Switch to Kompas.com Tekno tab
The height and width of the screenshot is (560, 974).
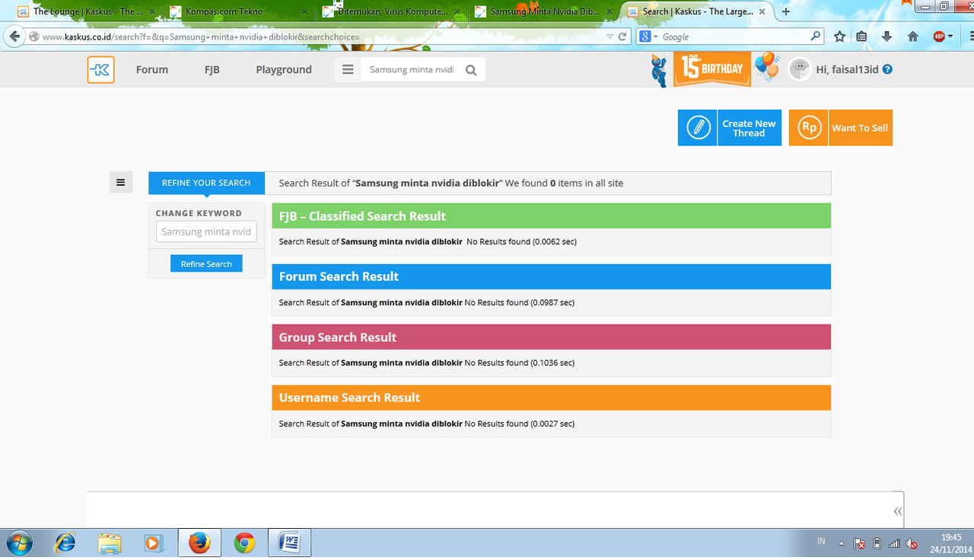coord(239,11)
